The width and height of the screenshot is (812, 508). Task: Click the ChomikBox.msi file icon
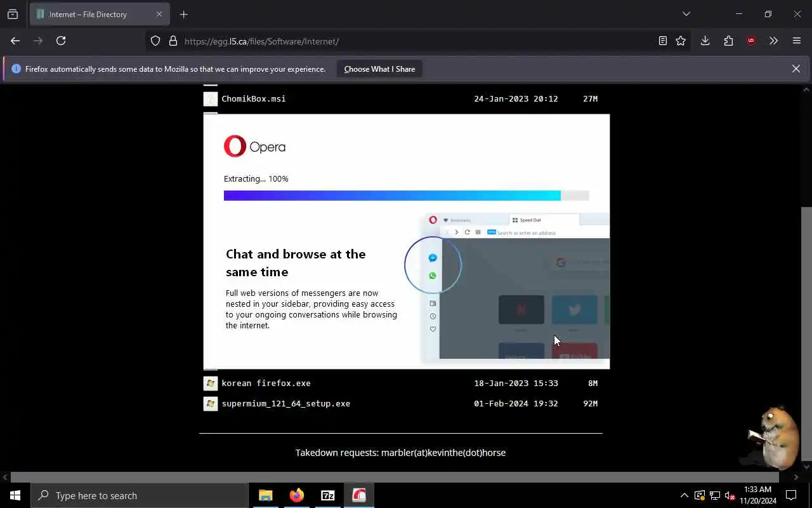click(x=211, y=99)
